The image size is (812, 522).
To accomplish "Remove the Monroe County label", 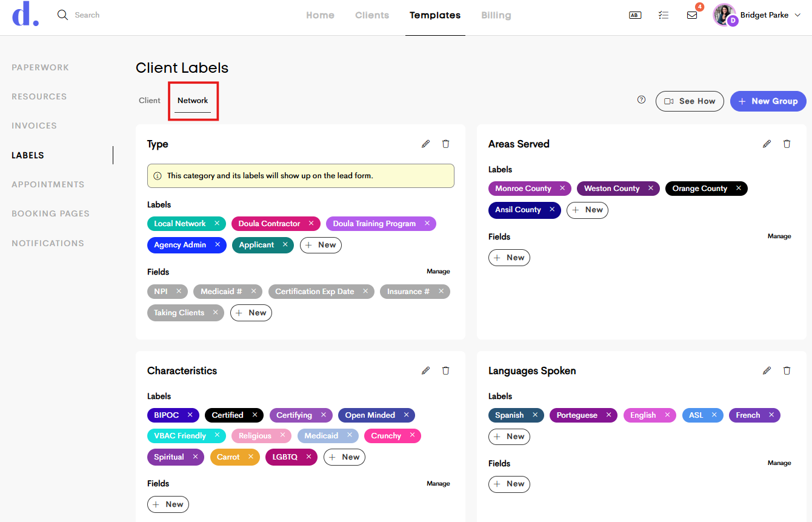I will coord(562,188).
